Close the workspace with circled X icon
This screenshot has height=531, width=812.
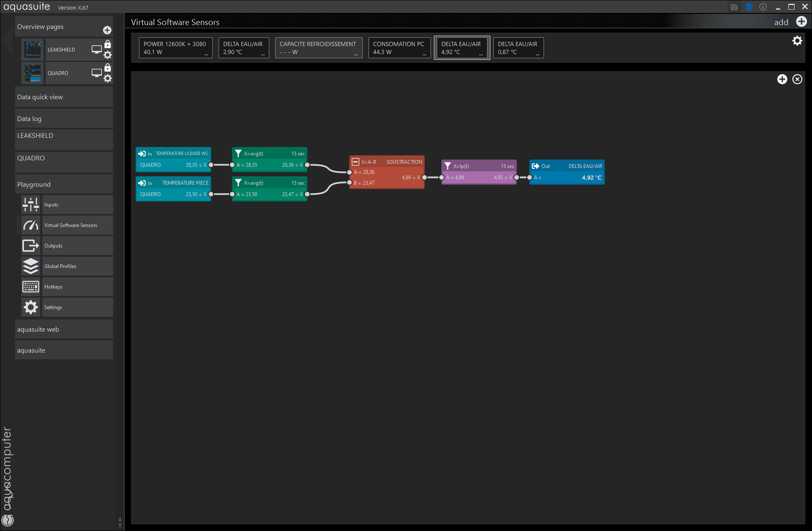pyautogui.click(x=797, y=79)
